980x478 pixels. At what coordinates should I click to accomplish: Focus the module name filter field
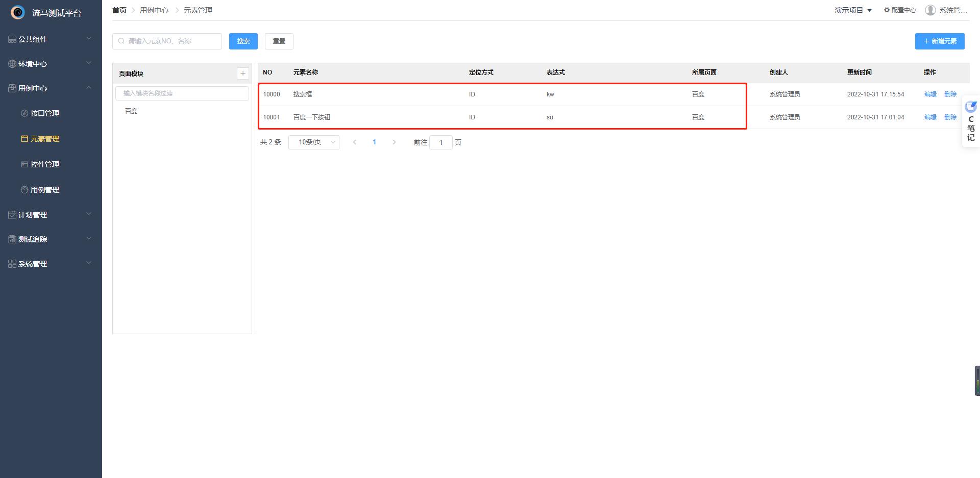click(x=182, y=93)
